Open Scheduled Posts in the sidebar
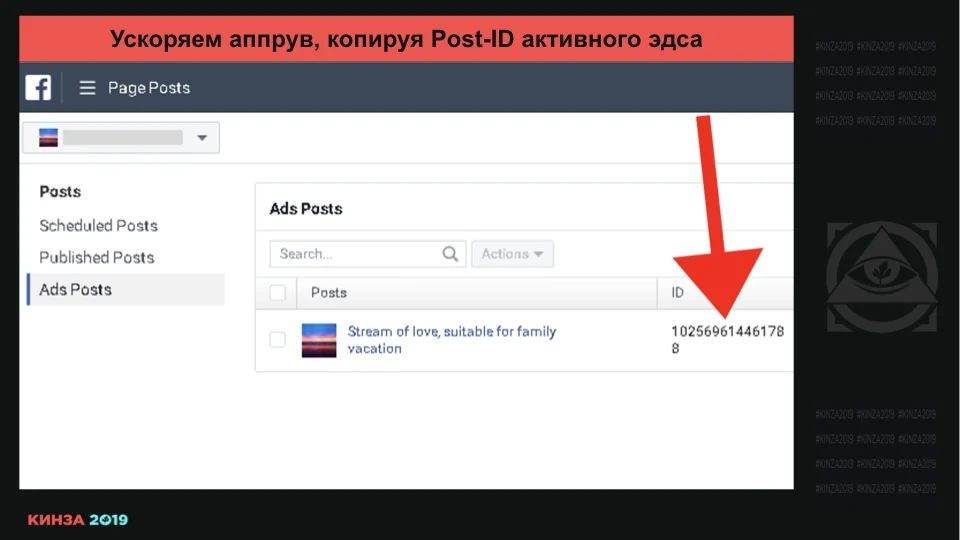960x540 pixels. click(x=99, y=226)
